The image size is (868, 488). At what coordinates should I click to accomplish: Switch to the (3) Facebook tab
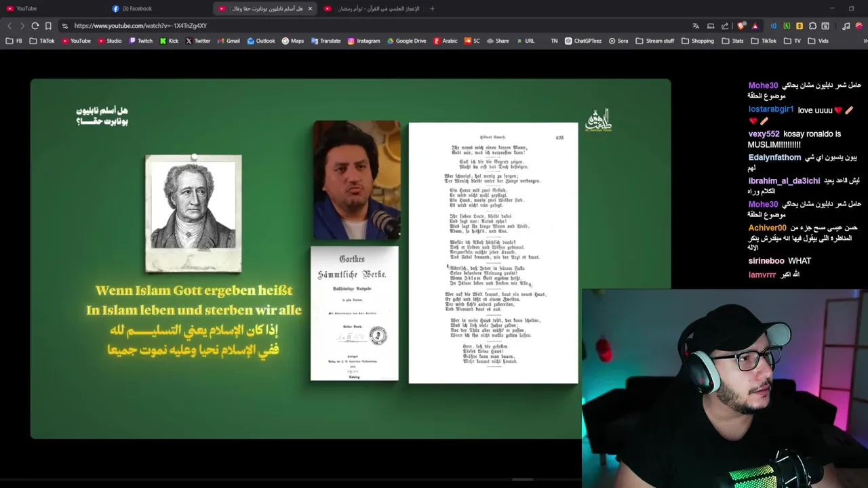coord(160,9)
